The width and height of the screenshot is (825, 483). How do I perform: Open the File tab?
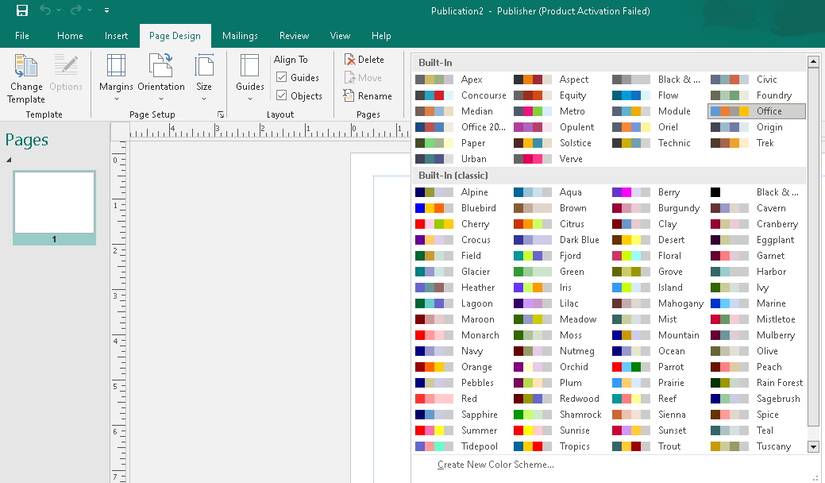(x=22, y=36)
